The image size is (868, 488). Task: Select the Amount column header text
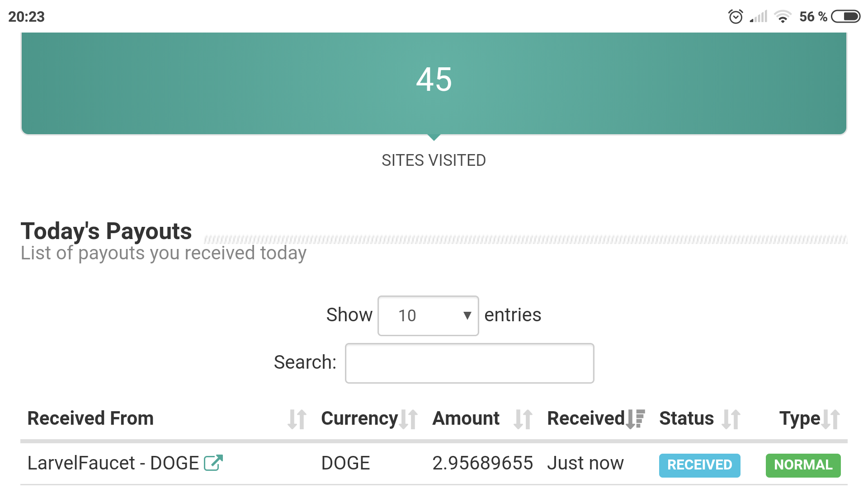(x=466, y=418)
